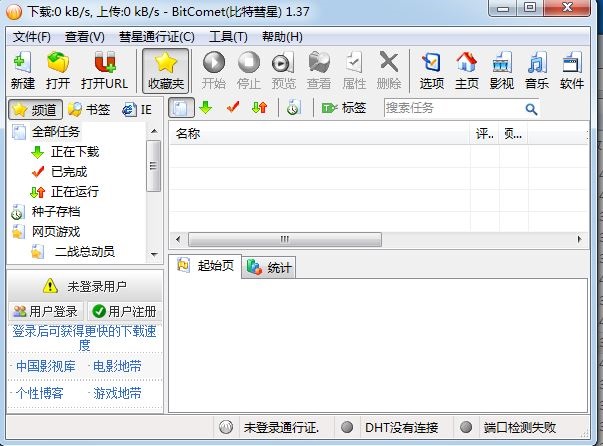Image resolution: width=603 pixels, height=446 pixels.
Task: Click the torrent archive clock icon in toolbar
Action: (293, 108)
